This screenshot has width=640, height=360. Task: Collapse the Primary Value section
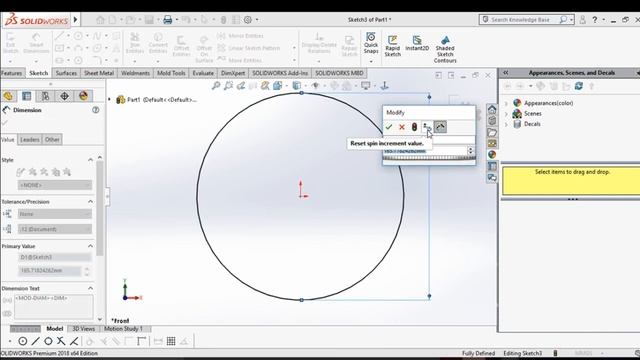tap(90, 246)
